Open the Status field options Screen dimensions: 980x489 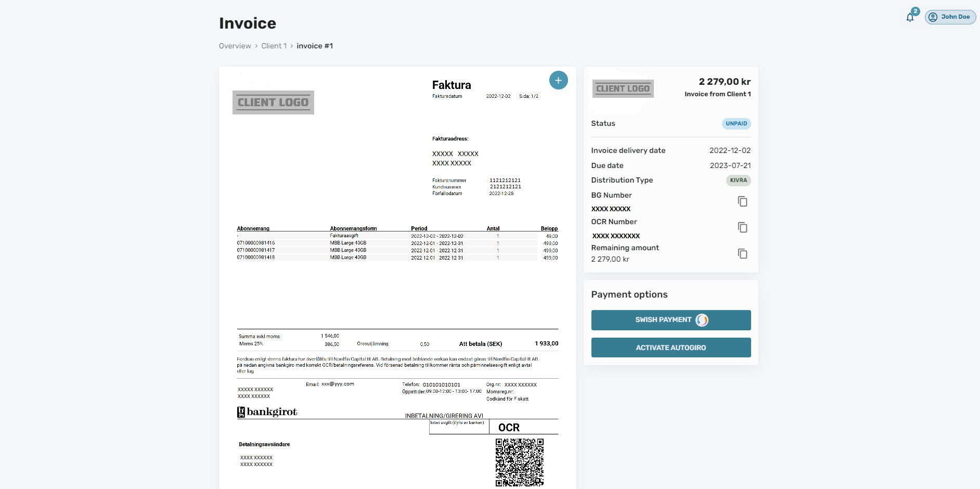603,123
